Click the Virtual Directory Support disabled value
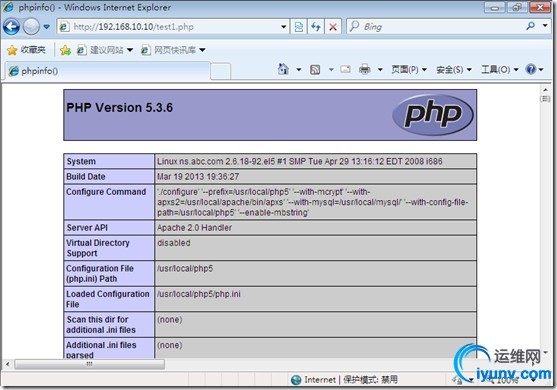The height and width of the screenshot is (390, 557). point(174,243)
